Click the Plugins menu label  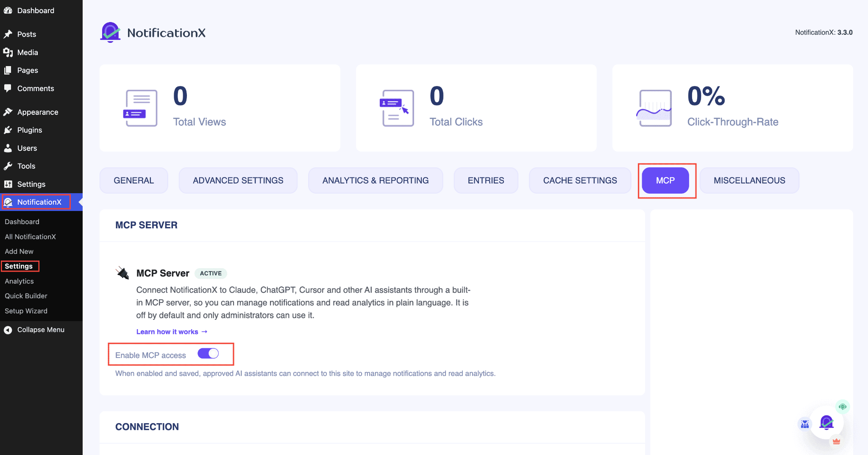(x=30, y=130)
